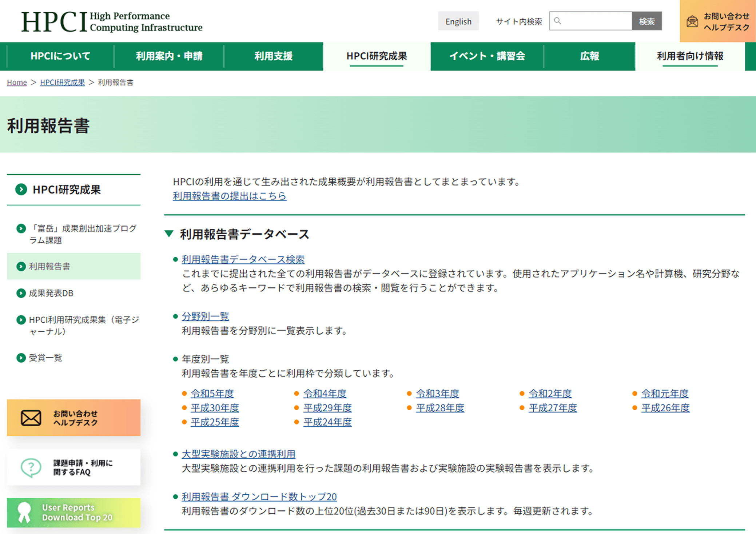The height and width of the screenshot is (534, 756).
Task: Open 令和4年度 report list
Action: (325, 394)
